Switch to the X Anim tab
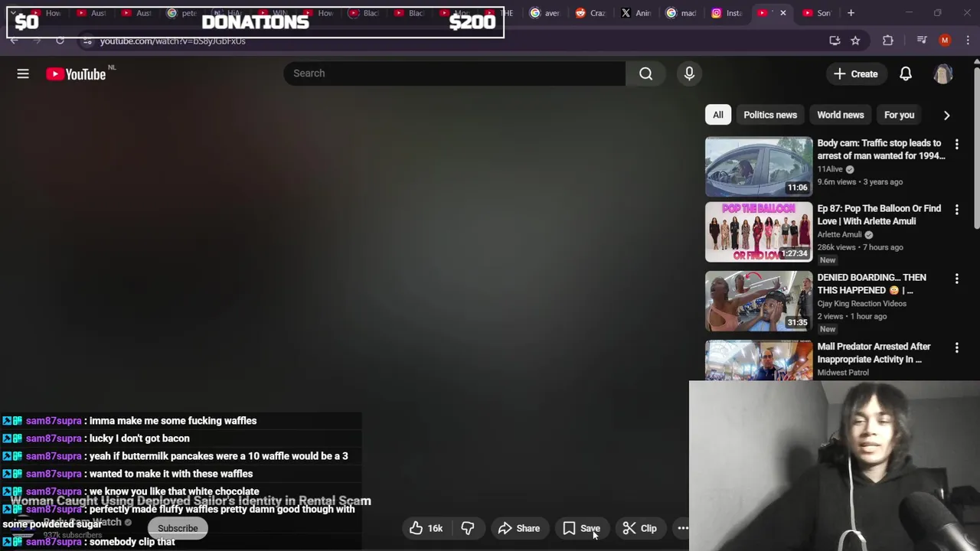Screen dimensions: 980x551 pos(637,13)
